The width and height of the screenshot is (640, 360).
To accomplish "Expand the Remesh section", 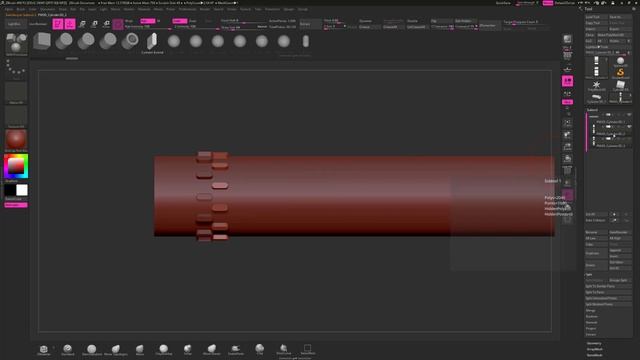I will (x=591, y=322).
